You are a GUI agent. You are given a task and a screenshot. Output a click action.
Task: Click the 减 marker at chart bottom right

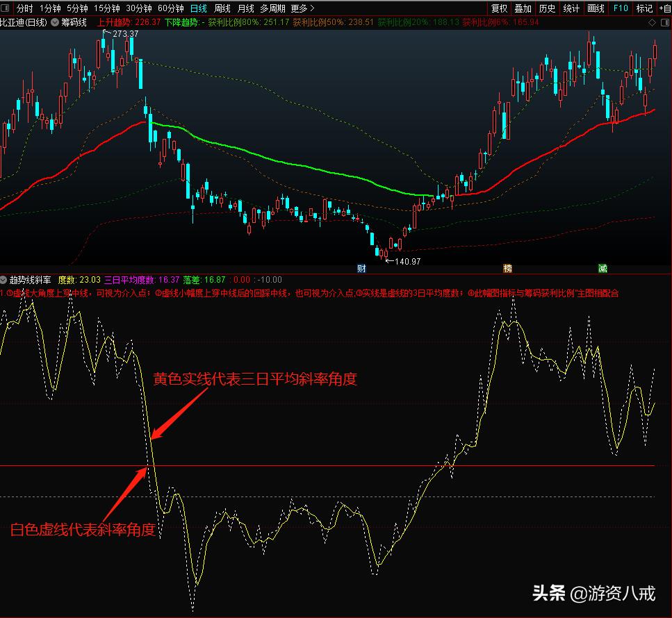tap(602, 267)
